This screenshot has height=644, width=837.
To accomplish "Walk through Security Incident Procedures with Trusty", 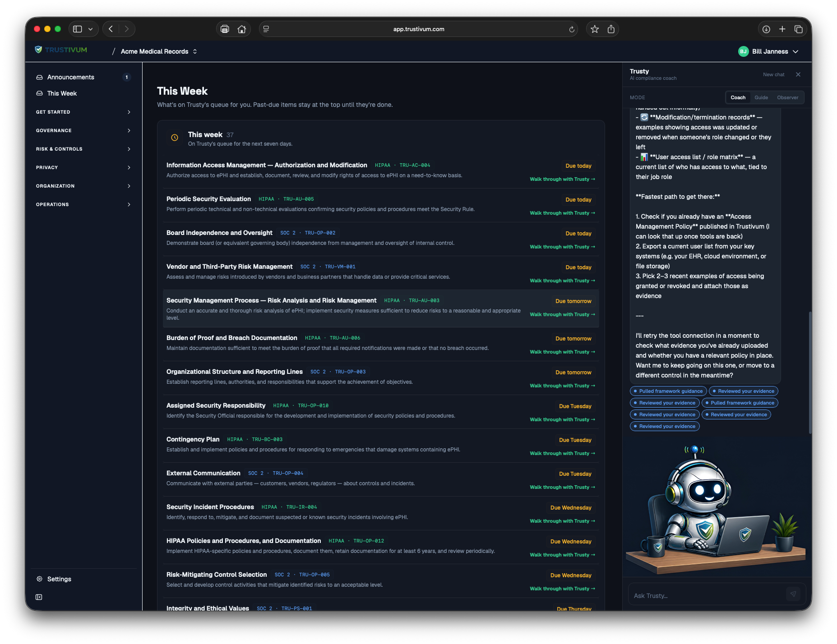I will pos(562,521).
